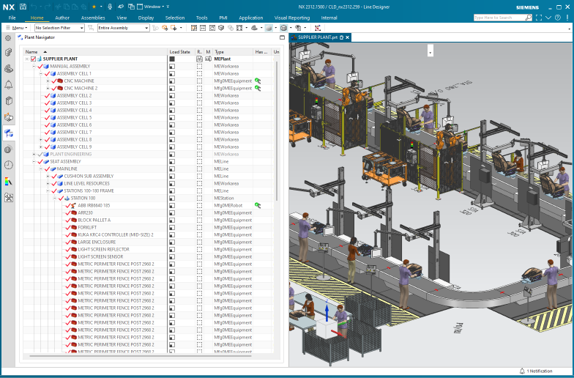Click the color palette tab in sidebar
The width and height of the screenshot is (574, 378).
coord(9,181)
